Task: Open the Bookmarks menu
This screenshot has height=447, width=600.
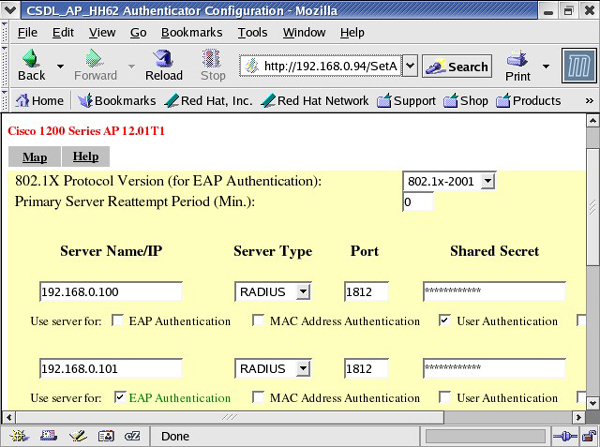Action: pos(191,32)
